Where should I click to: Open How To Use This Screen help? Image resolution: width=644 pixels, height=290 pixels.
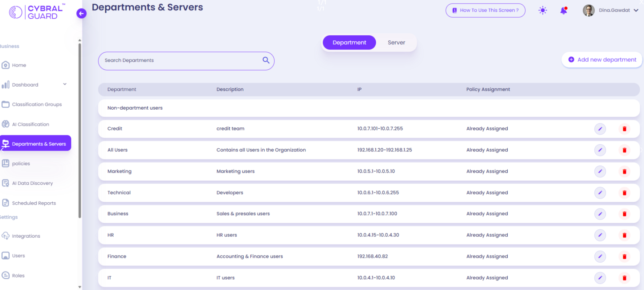click(x=485, y=10)
